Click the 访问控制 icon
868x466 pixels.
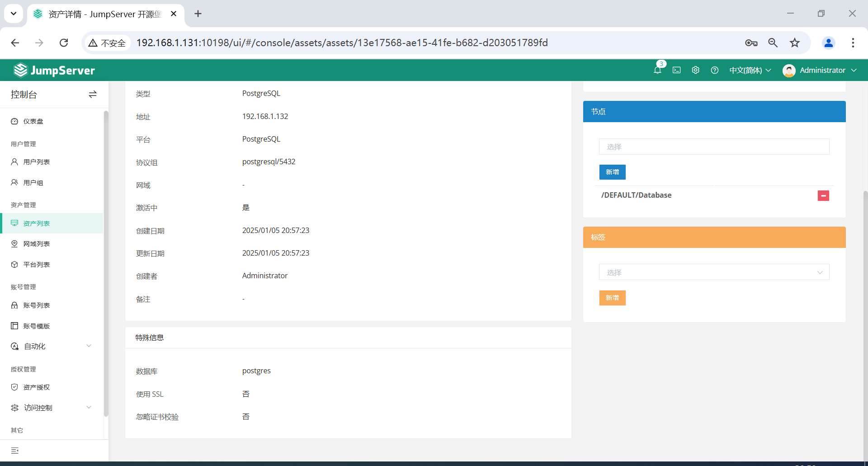14,408
